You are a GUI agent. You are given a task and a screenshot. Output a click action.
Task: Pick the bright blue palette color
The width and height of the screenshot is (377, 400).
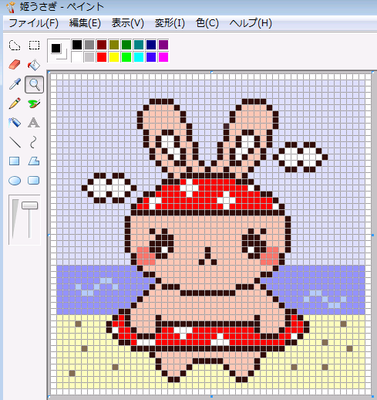[151, 57]
